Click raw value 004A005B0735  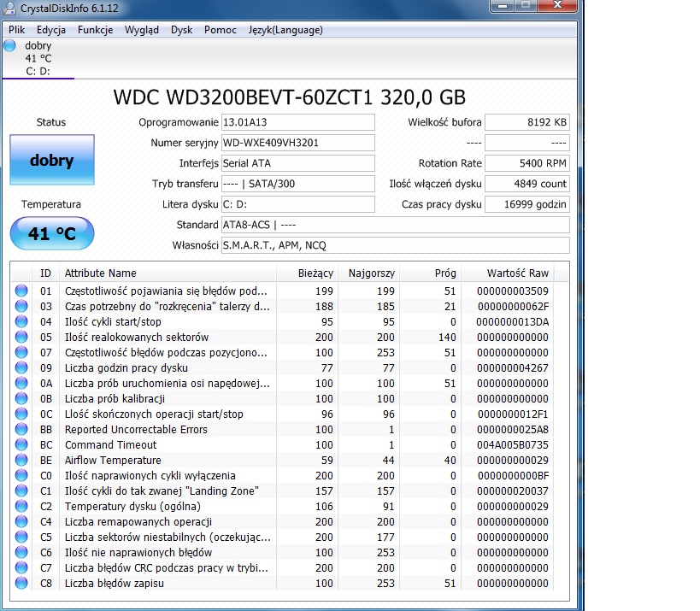click(513, 445)
